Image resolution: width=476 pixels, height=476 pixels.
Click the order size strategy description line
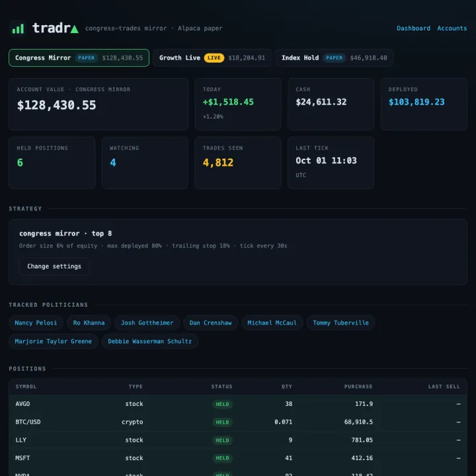(x=153, y=246)
